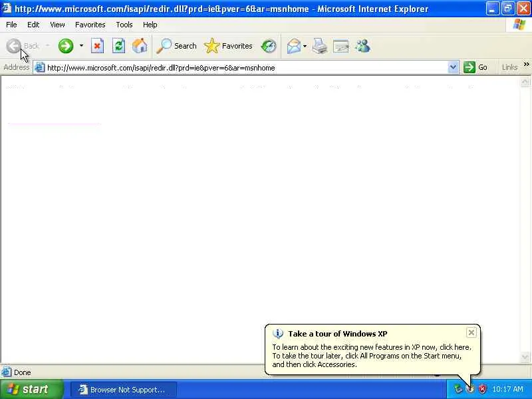
Task: Click the Take a tour of Windows XP balloon text
Action: [338, 334]
